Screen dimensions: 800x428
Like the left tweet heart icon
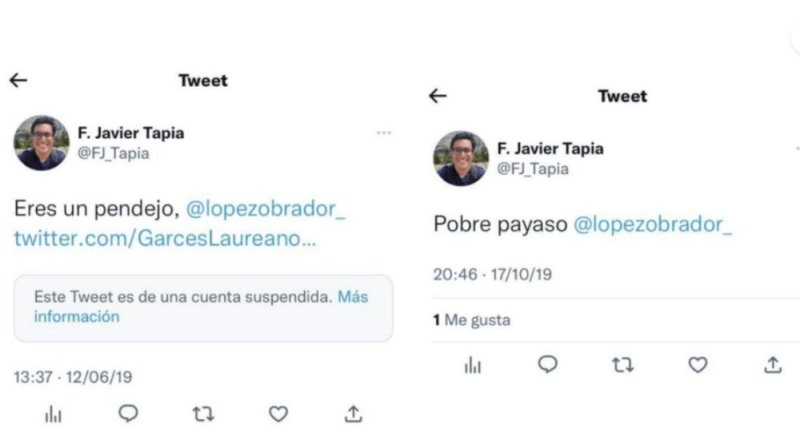[x=278, y=414]
